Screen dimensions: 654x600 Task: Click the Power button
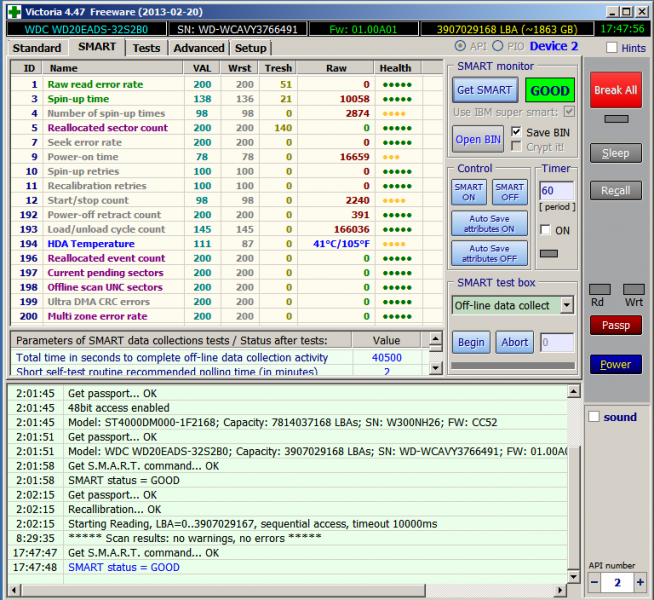point(615,364)
